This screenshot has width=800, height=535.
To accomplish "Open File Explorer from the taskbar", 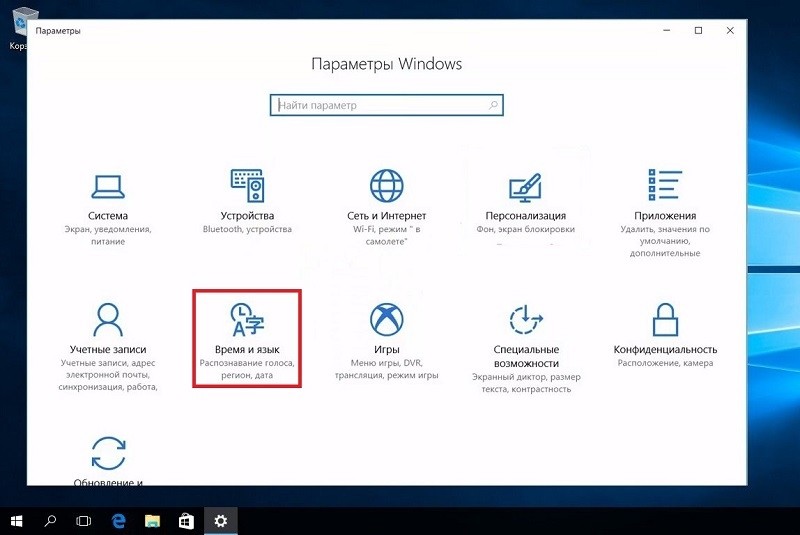I will [x=152, y=521].
